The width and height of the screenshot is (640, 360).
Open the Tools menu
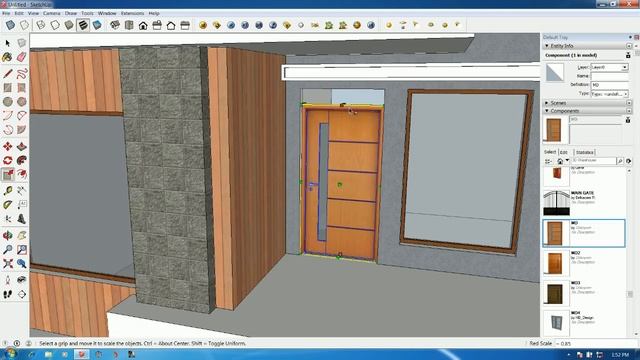tap(87, 13)
